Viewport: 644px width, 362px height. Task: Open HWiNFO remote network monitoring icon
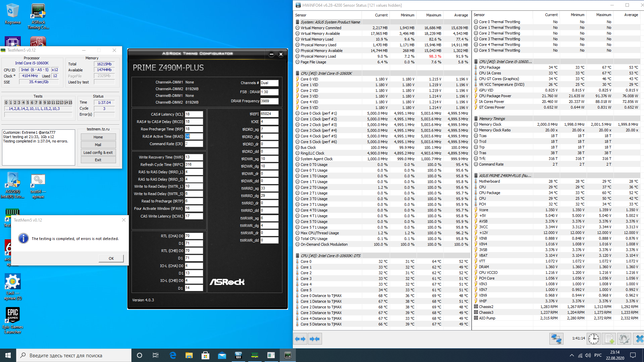(556, 339)
